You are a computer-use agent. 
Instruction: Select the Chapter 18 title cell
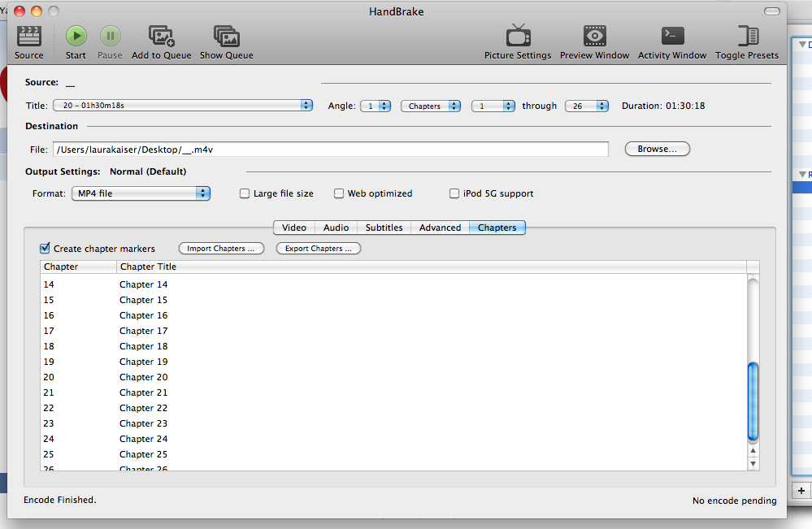[143, 346]
